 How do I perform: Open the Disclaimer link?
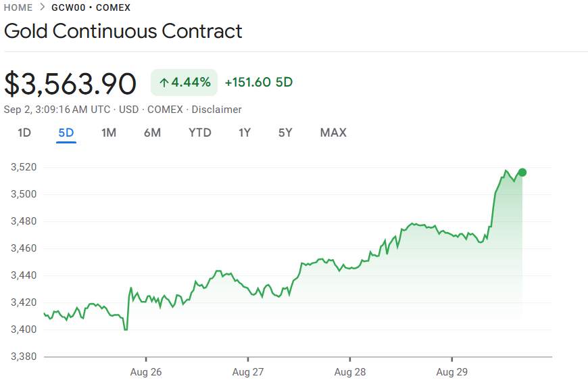[216, 110]
